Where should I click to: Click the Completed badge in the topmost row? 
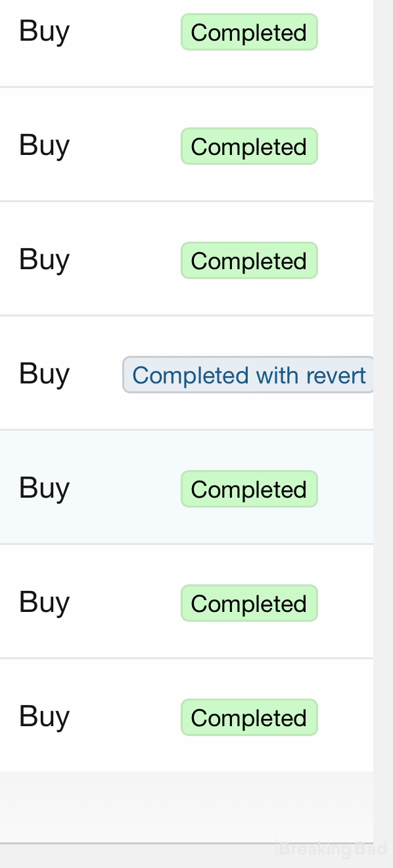(249, 32)
